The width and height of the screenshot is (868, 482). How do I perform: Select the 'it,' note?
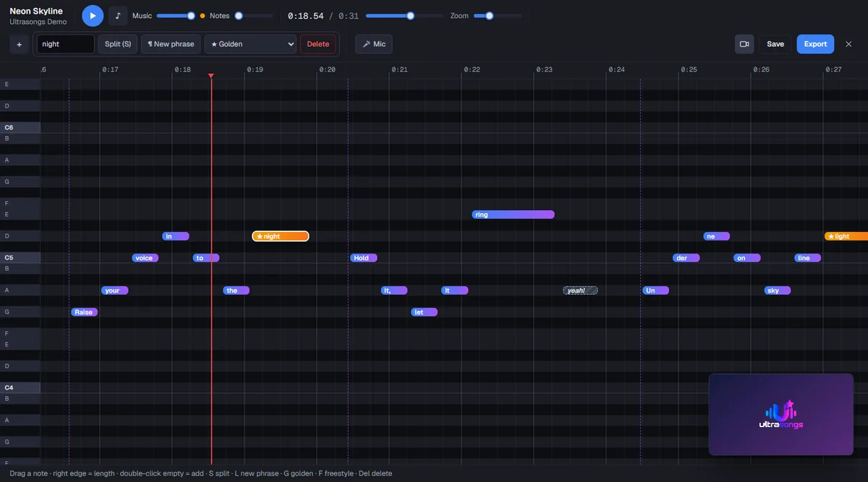click(x=394, y=291)
